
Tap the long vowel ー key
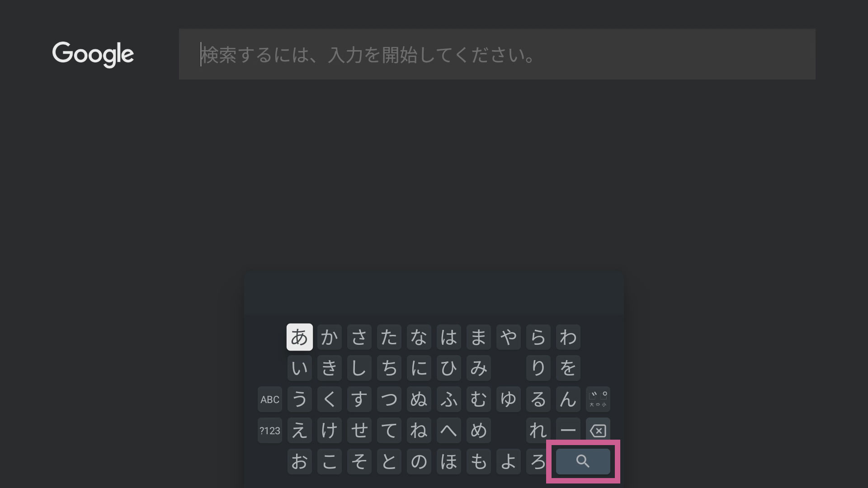568,431
